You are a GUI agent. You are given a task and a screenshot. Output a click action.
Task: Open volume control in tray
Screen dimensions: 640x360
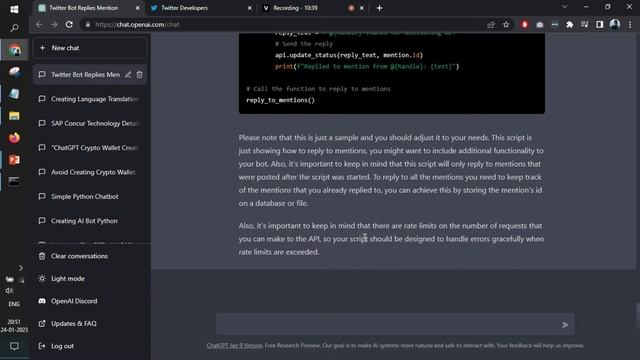[x=9, y=291]
